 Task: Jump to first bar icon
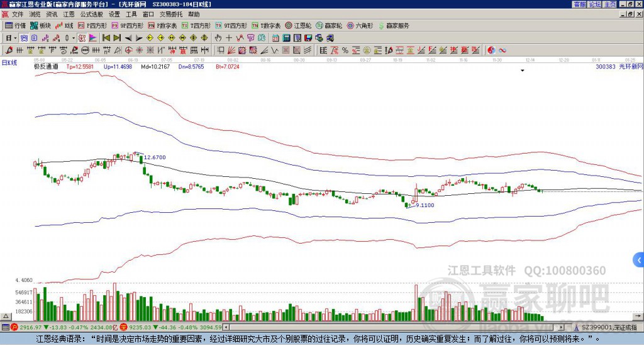point(106,38)
